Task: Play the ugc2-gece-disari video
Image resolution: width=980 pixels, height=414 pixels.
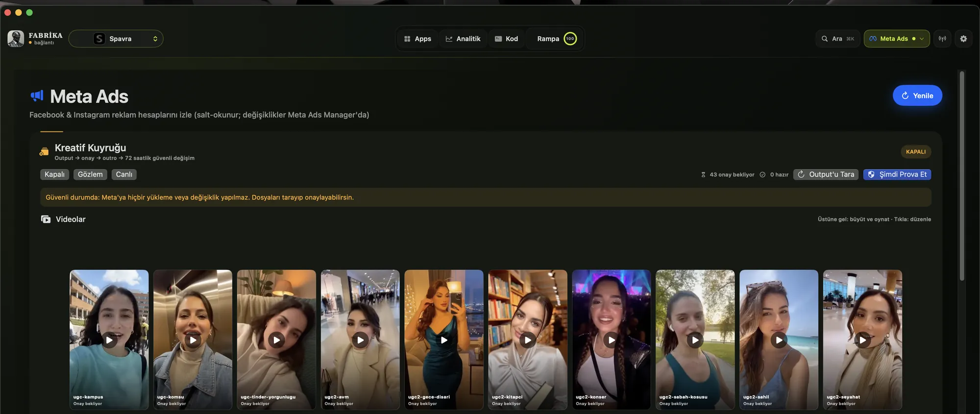Action: [444, 340]
